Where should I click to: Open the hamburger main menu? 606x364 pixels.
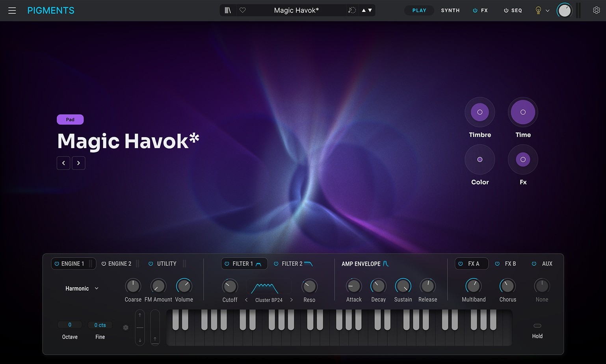pyautogui.click(x=12, y=11)
